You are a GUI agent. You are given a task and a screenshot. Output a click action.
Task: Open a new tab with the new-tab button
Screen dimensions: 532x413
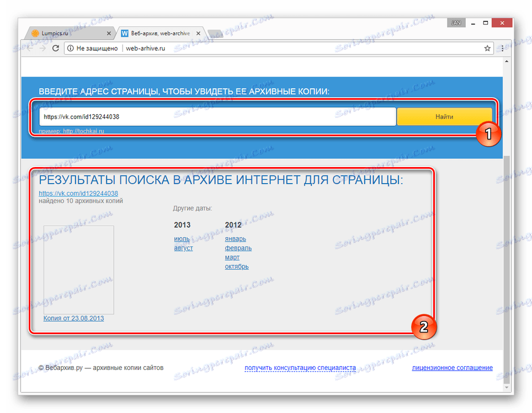pyautogui.click(x=215, y=33)
